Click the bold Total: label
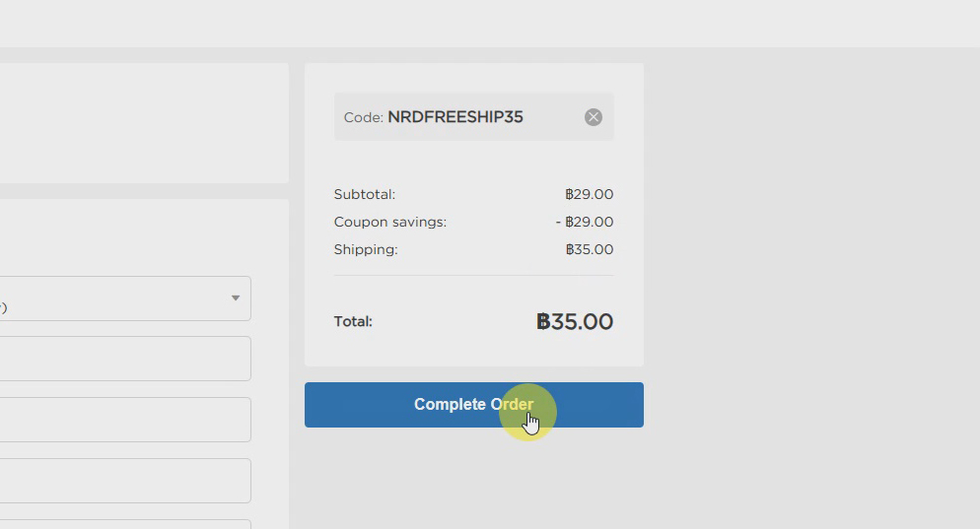Viewport: 980px width, 529px height. [x=353, y=321]
